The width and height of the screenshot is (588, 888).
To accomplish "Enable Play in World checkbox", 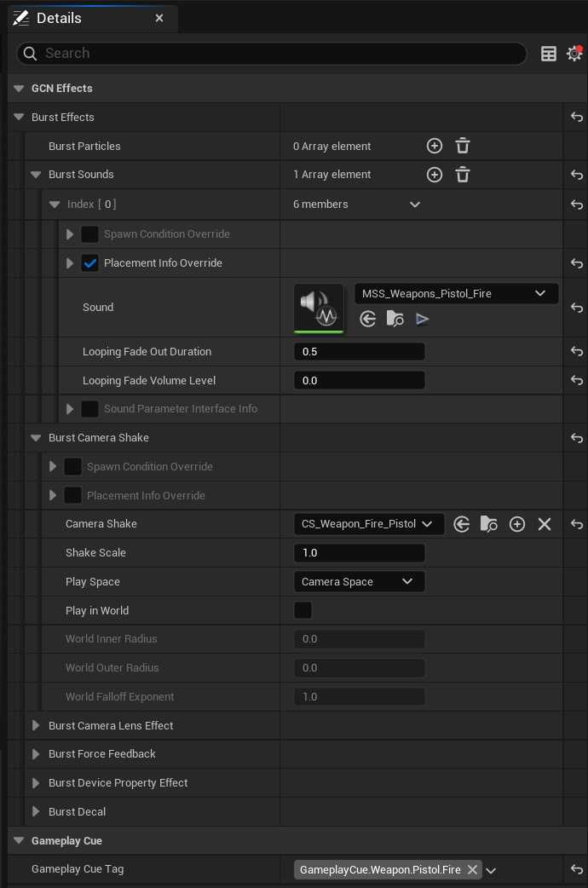I will (x=303, y=610).
